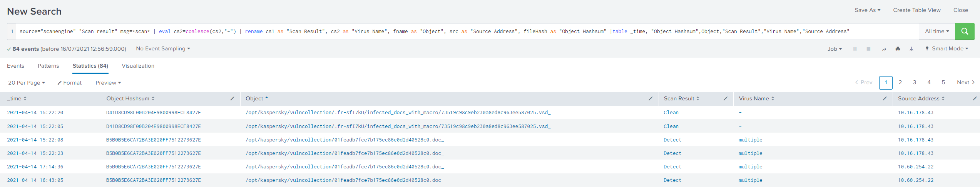Toggle sort order on Object column
This screenshot has width=980, height=188.
point(257,99)
